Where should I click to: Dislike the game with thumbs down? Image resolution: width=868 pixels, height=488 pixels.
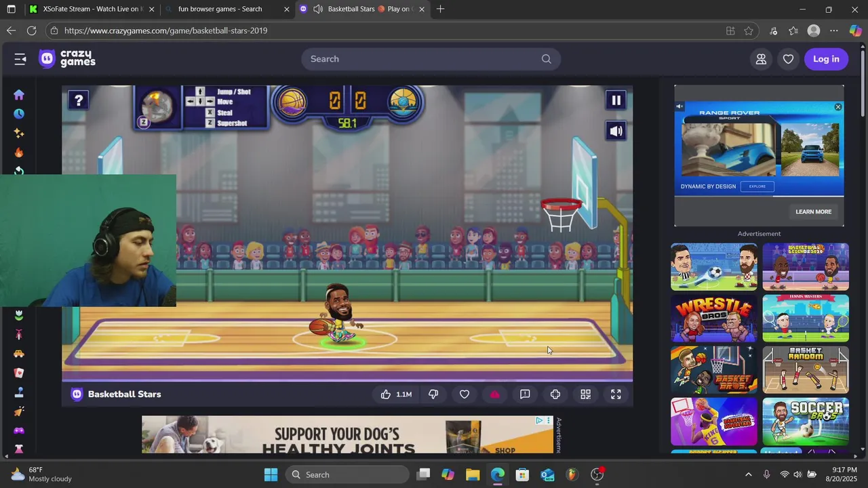(433, 394)
